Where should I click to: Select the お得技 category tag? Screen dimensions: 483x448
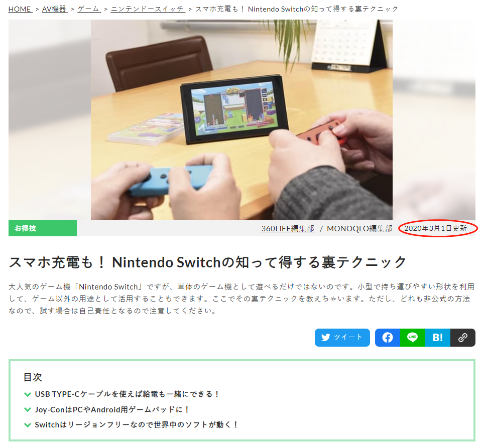pyautogui.click(x=43, y=228)
